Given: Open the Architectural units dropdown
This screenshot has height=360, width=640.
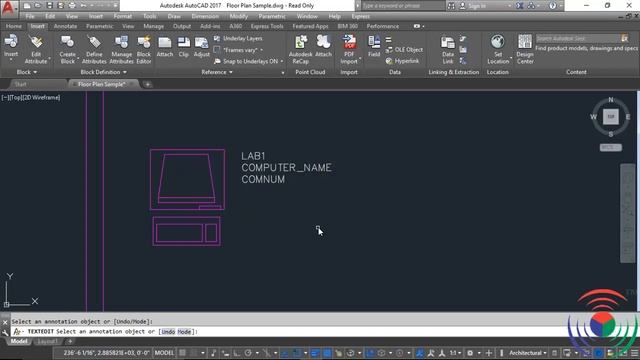Looking at the screenshot, I should tap(528, 353).
